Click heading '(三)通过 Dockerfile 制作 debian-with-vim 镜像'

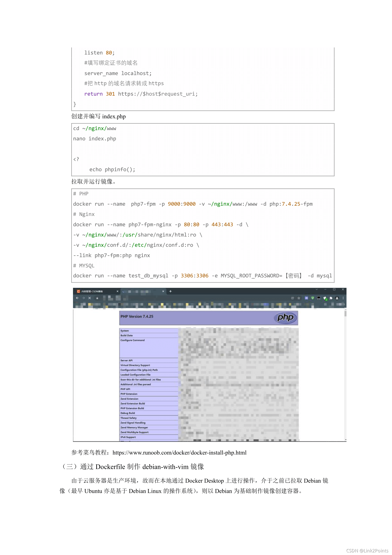coord(132,466)
